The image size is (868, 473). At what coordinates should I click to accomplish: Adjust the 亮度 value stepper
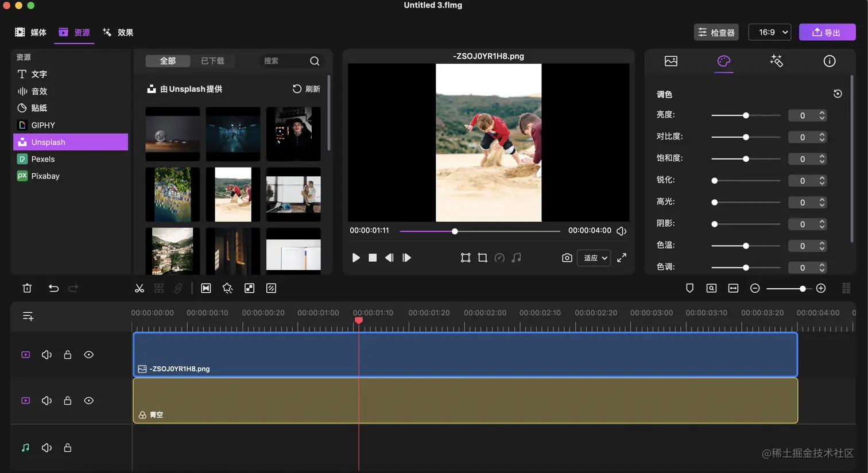[x=823, y=115]
